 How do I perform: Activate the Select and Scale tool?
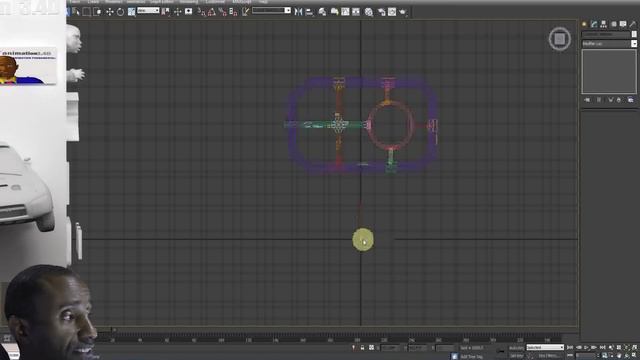(131, 12)
